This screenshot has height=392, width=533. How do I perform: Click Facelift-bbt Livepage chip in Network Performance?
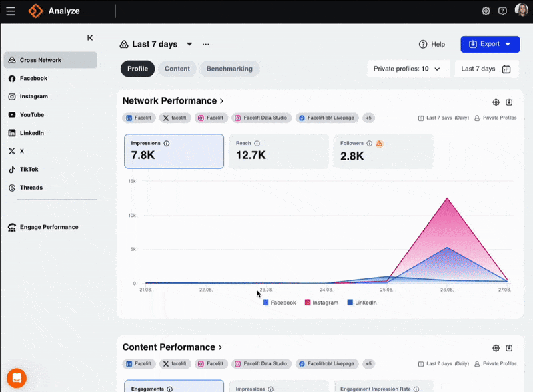(327, 118)
